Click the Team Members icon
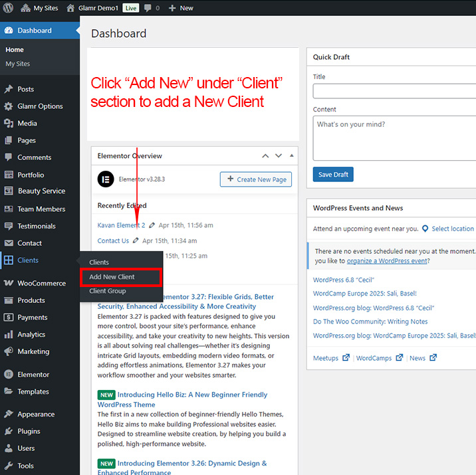476x475 pixels. (9, 209)
